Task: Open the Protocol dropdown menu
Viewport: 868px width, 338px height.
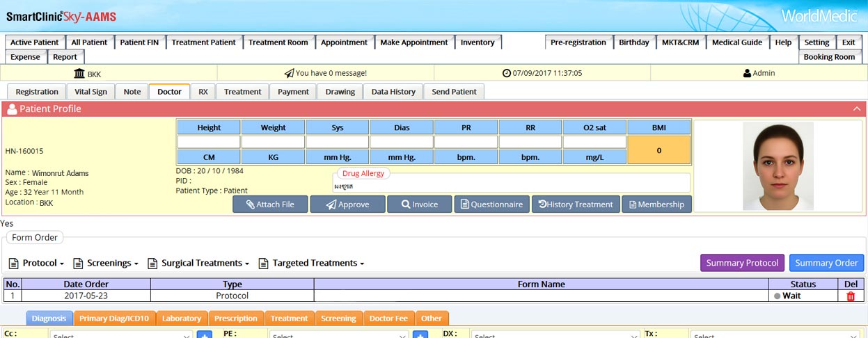Action: point(38,264)
